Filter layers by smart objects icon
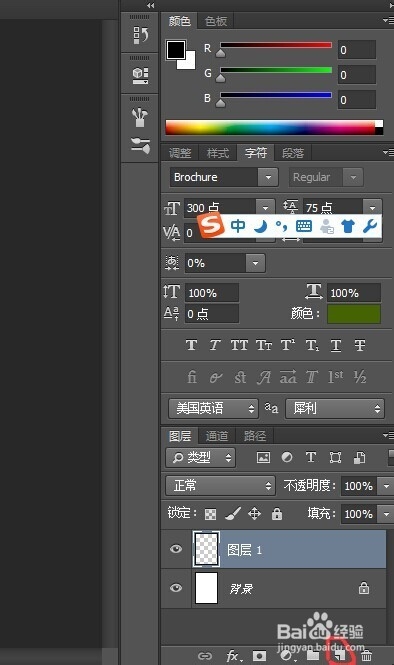The width and height of the screenshot is (394, 665). pos(360,457)
